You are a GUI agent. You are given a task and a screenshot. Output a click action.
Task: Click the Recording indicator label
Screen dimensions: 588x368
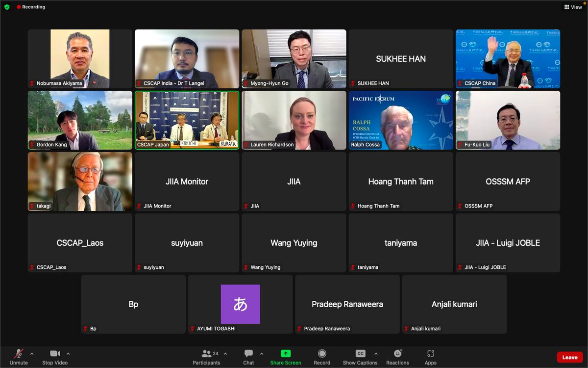tap(31, 7)
